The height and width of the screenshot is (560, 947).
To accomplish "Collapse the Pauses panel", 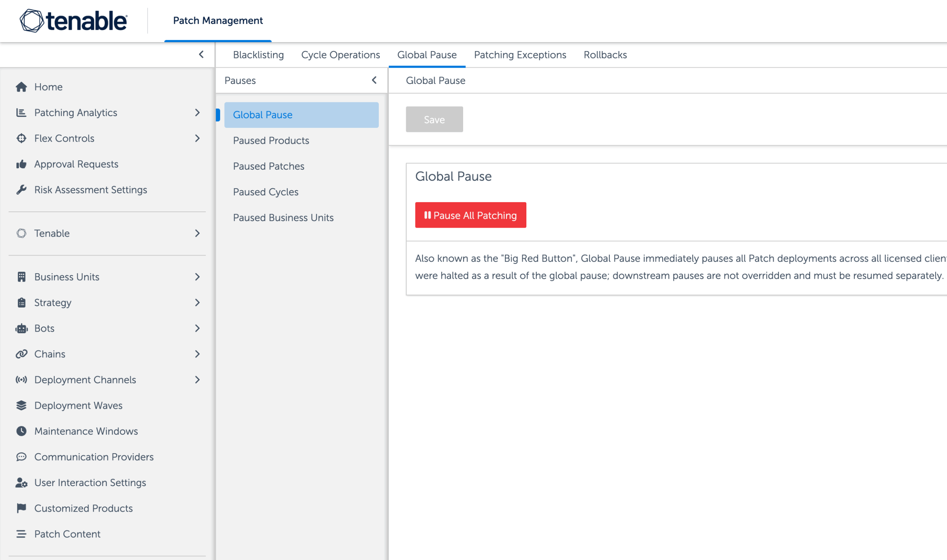I will coord(374,80).
